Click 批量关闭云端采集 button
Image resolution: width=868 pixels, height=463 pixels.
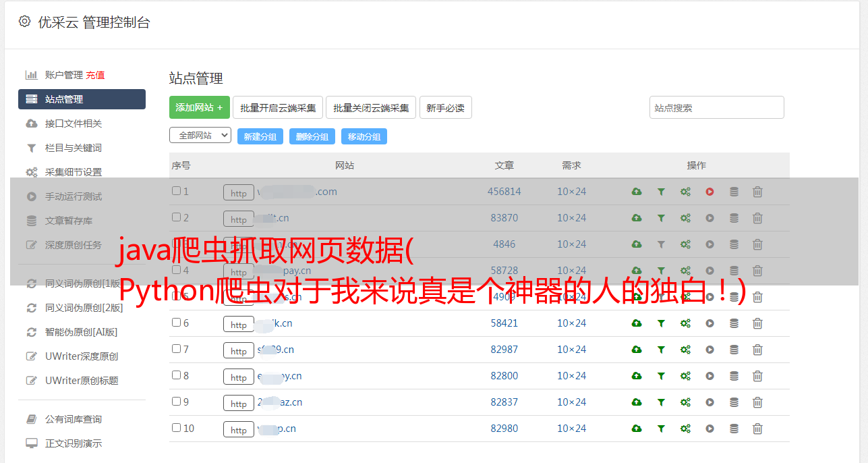pos(371,107)
